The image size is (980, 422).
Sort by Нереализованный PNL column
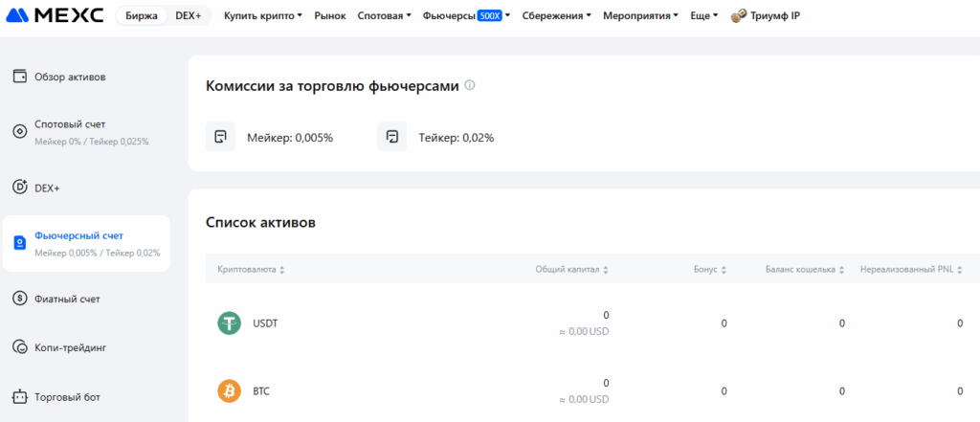click(911, 270)
